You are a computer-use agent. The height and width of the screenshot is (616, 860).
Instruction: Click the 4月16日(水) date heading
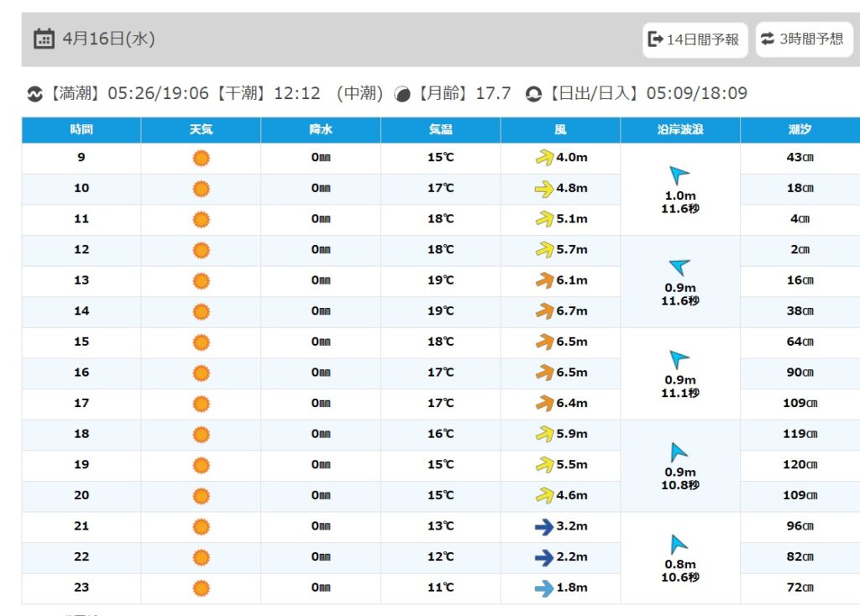tap(108, 39)
